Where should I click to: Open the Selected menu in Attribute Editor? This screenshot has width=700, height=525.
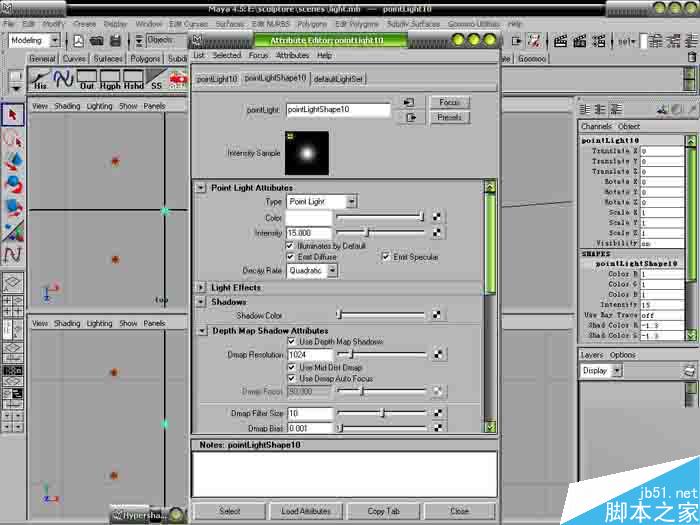pos(227,55)
